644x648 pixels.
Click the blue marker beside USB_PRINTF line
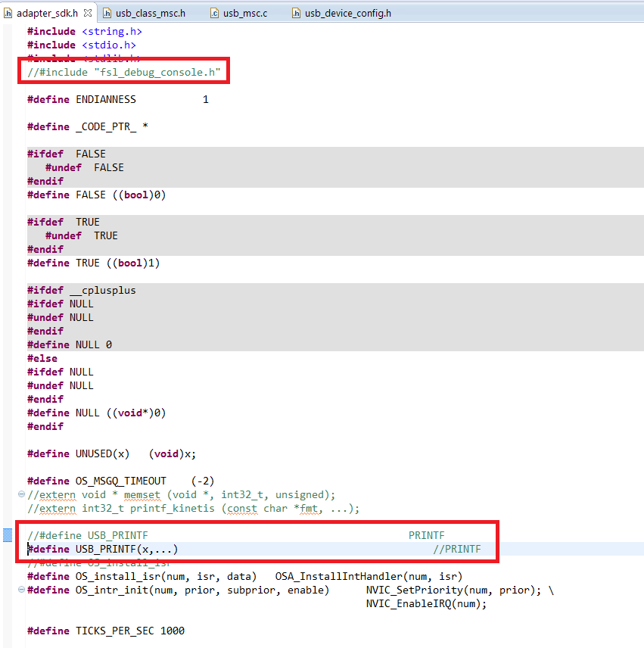click(x=8, y=534)
